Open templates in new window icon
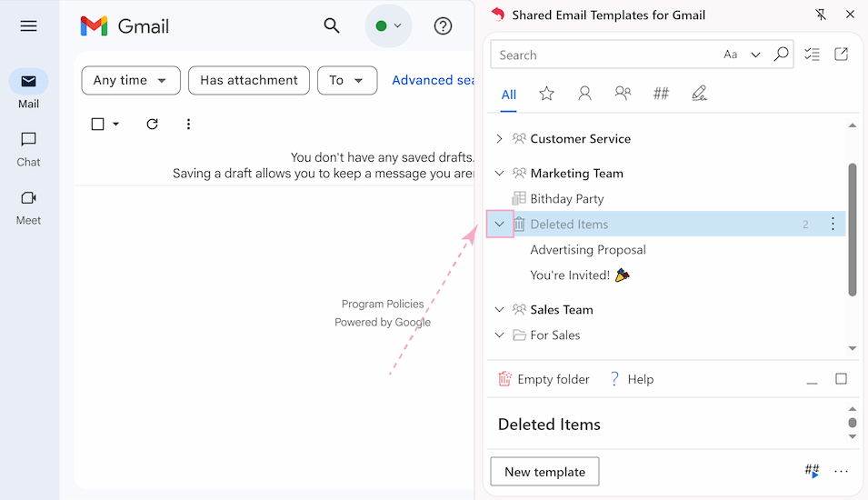Screen dimensions: 868x500 pyautogui.click(x=841, y=54)
